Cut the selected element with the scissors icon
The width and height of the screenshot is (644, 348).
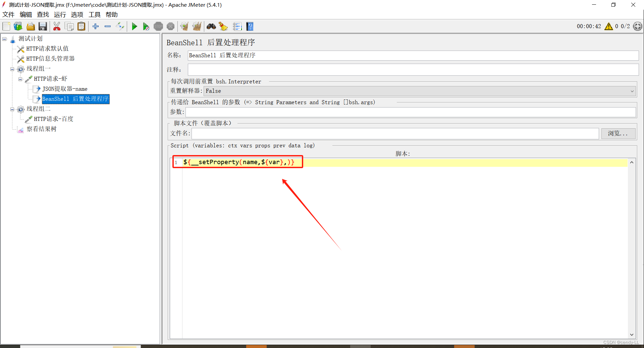(57, 26)
